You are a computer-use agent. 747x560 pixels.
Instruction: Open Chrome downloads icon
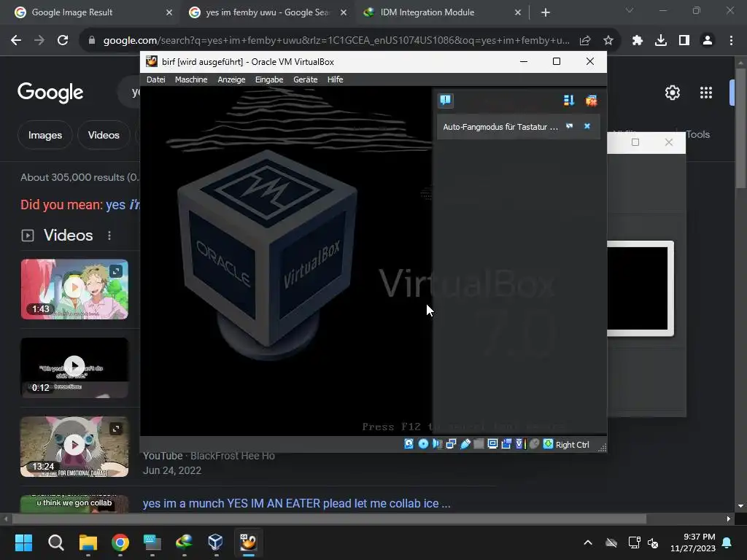point(661,41)
